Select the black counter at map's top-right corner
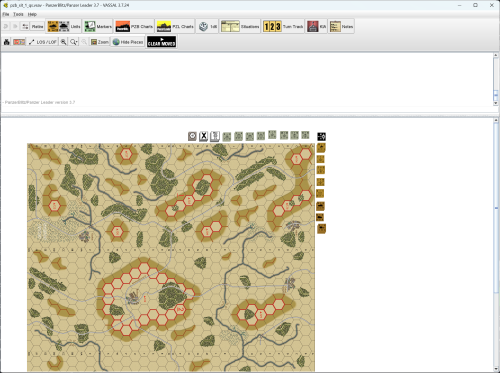This screenshot has height=373, width=500. tap(321, 136)
